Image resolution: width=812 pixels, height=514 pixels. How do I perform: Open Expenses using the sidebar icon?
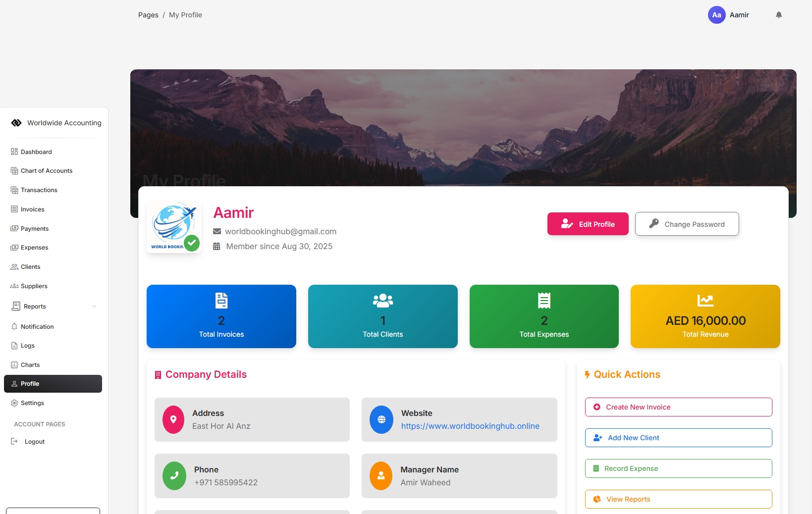click(14, 248)
